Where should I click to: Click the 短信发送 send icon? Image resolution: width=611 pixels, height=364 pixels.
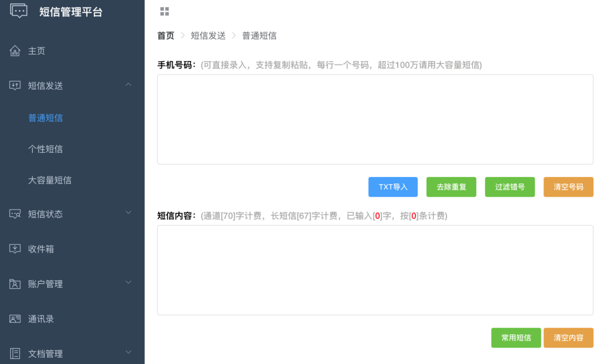[x=15, y=86]
